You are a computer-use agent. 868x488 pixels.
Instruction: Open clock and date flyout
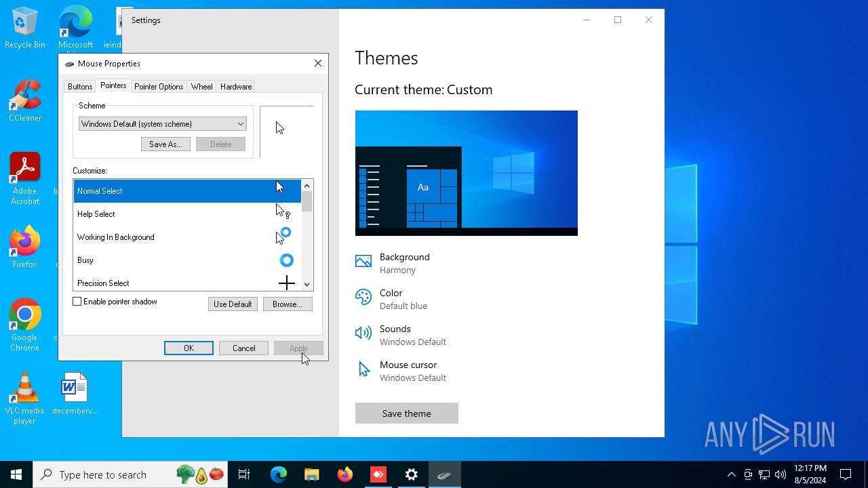click(x=810, y=474)
